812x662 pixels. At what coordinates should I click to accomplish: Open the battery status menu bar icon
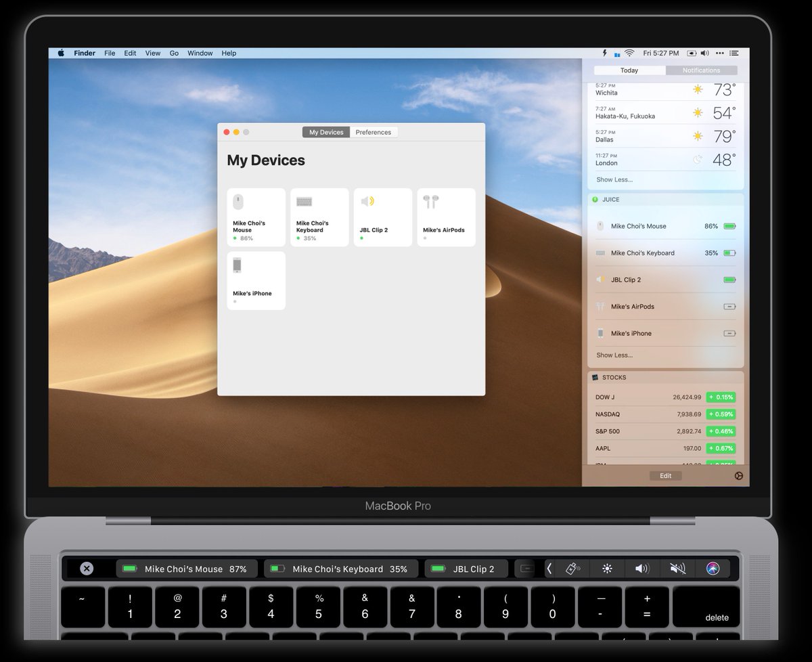[x=692, y=53]
